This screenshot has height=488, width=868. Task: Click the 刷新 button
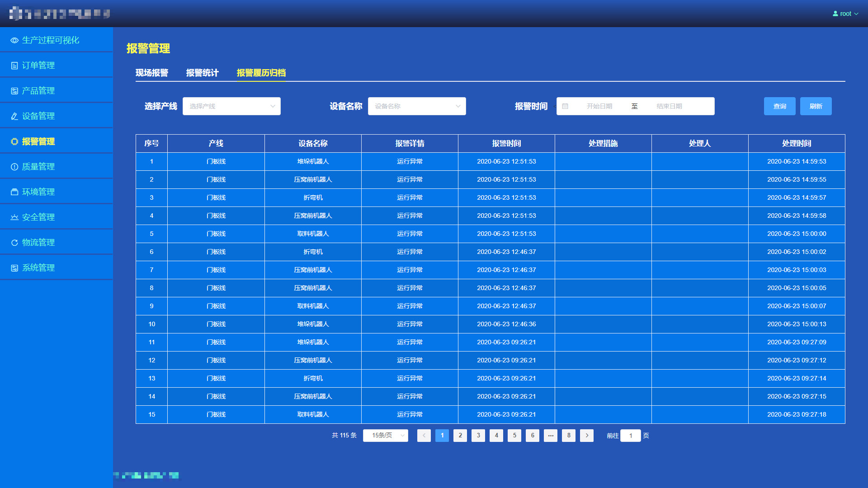coord(816,106)
